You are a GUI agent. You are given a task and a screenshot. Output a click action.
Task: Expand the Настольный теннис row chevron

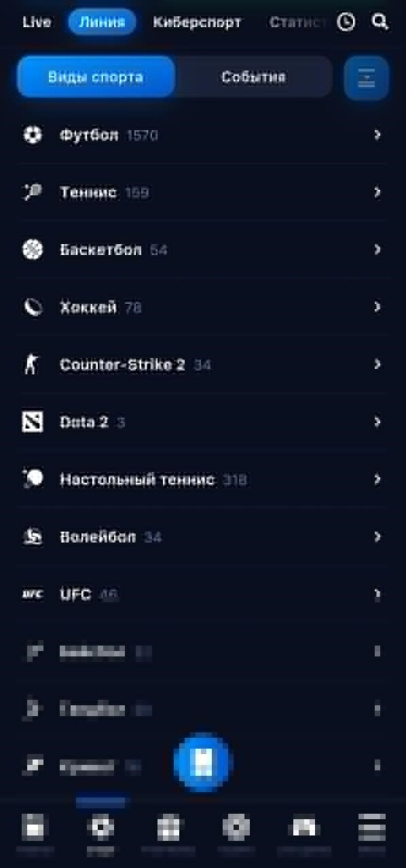pos(377,479)
